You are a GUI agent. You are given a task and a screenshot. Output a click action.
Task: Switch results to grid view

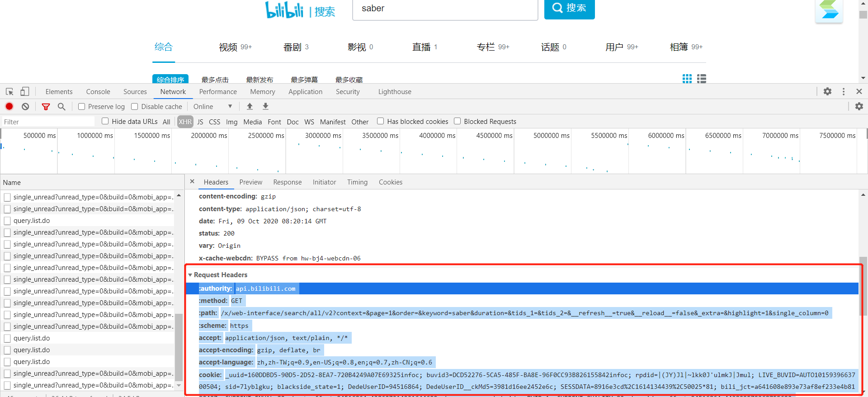[687, 79]
